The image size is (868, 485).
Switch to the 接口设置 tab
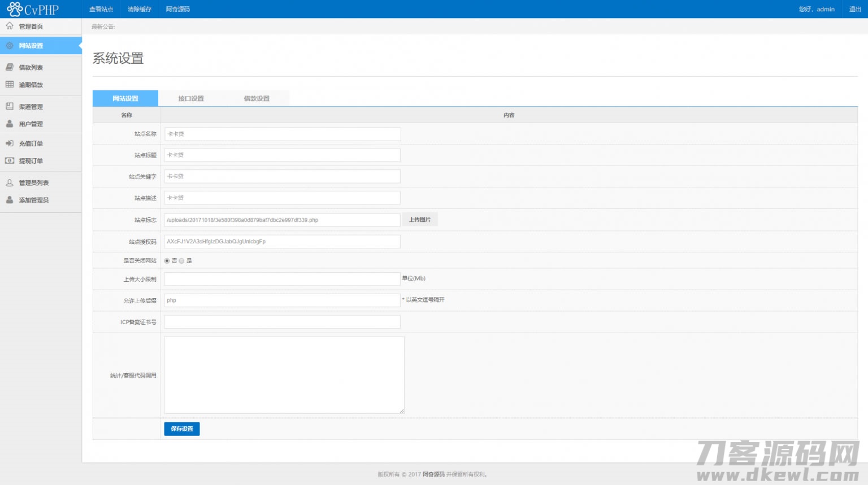click(191, 98)
